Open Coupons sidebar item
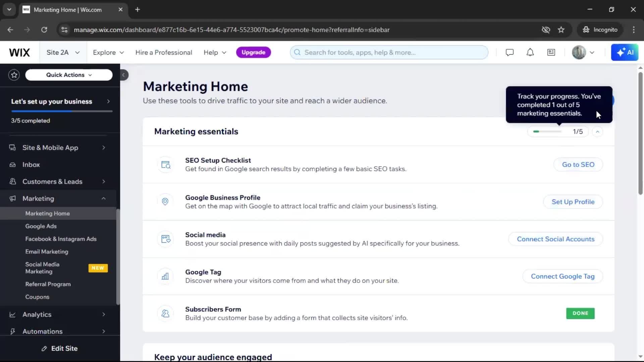 [x=58, y=297]
